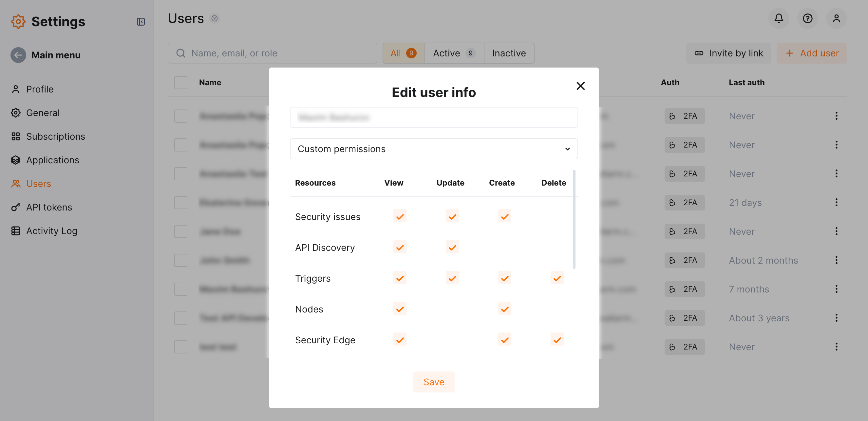This screenshot has width=868, height=421.
Task: Collapse the sidebar panel icon
Action: pos(141,22)
